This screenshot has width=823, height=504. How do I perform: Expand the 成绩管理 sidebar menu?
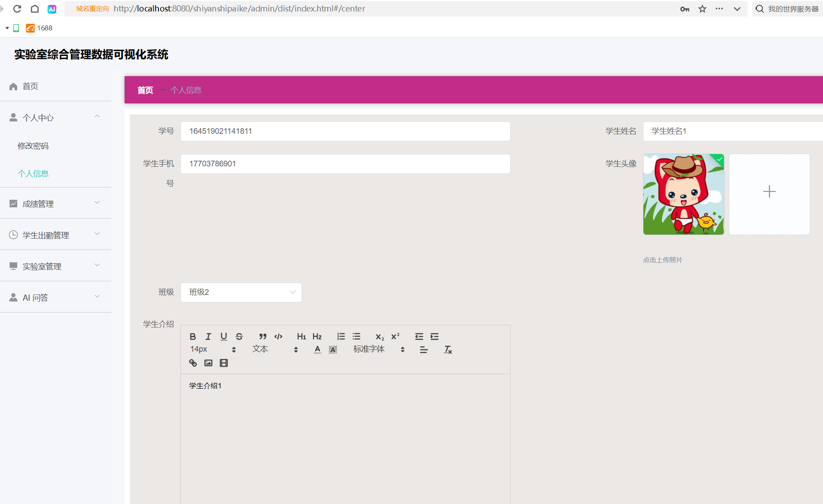click(x=55, y=203)
